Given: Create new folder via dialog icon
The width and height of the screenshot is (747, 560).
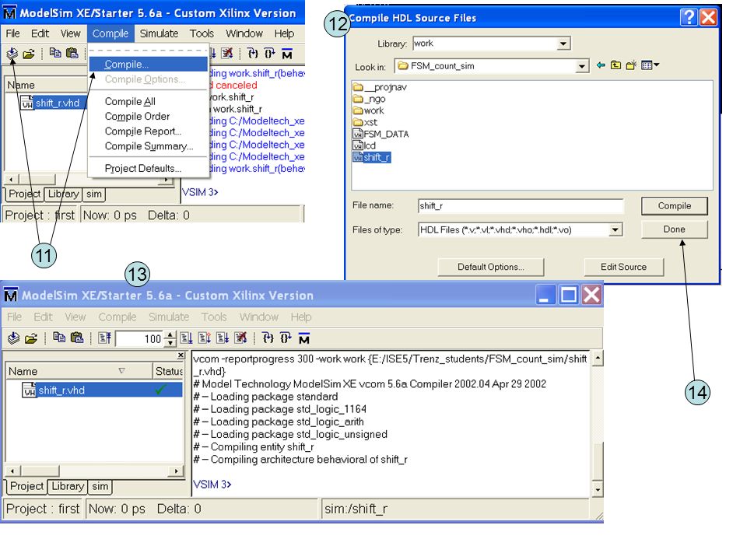Looking at the screenshot, I should click(631, 65).
